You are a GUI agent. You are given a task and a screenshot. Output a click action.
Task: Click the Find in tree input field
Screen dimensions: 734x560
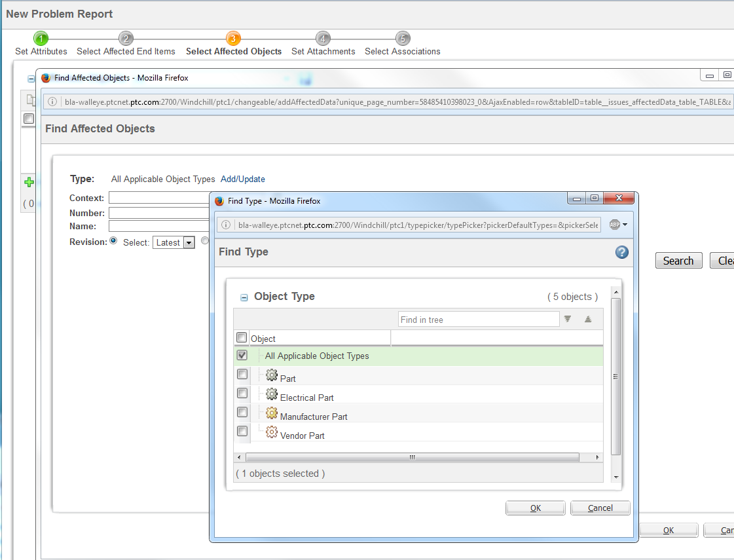pyautogui.click(x=478, y=320)
